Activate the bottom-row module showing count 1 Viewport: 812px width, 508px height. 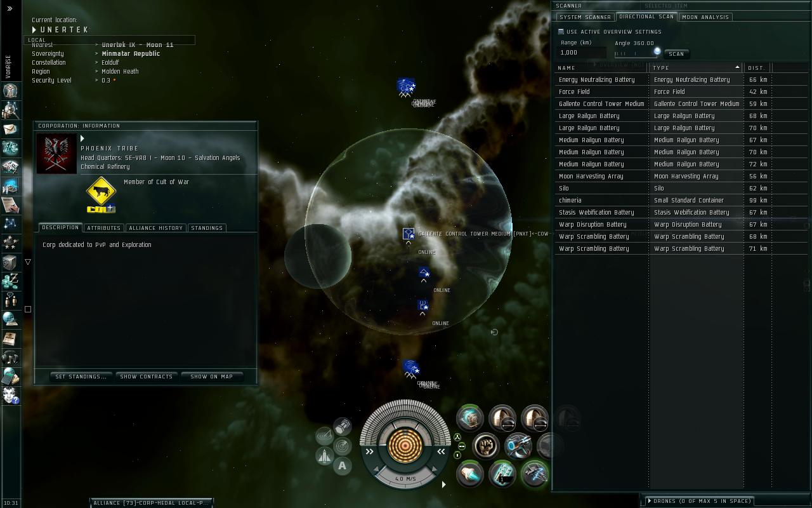(x=502, y=474)
